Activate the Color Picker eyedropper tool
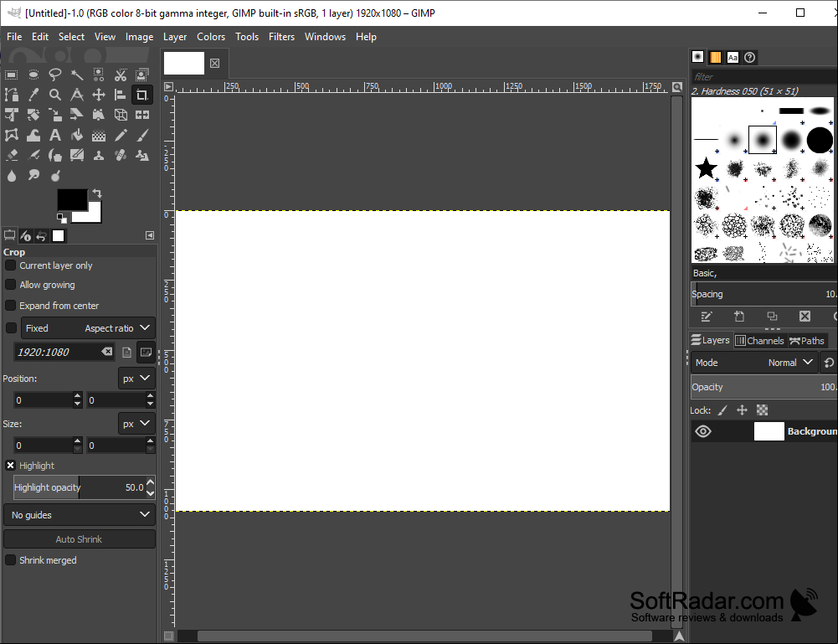 point(33,95)
